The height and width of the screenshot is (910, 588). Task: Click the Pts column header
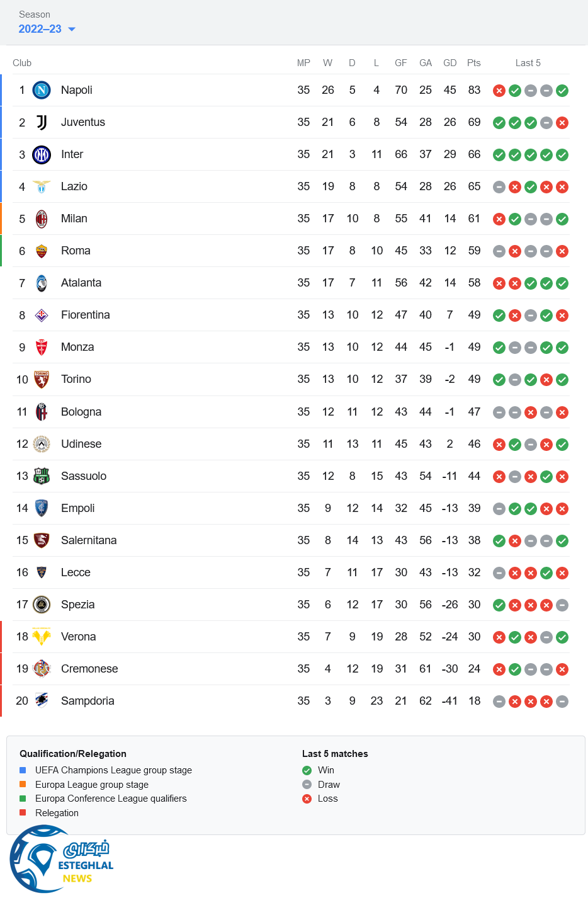(474, 63)
